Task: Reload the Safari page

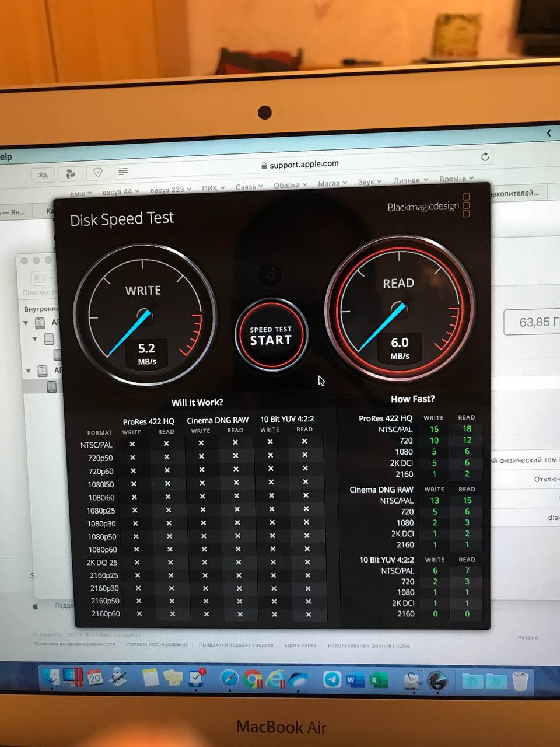Action: click(x=485, y=156)
